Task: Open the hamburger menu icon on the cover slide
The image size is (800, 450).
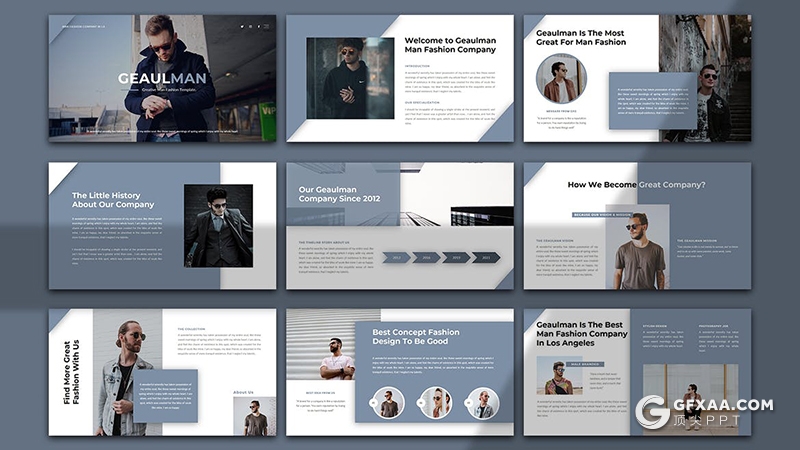Action: point(265,26)
